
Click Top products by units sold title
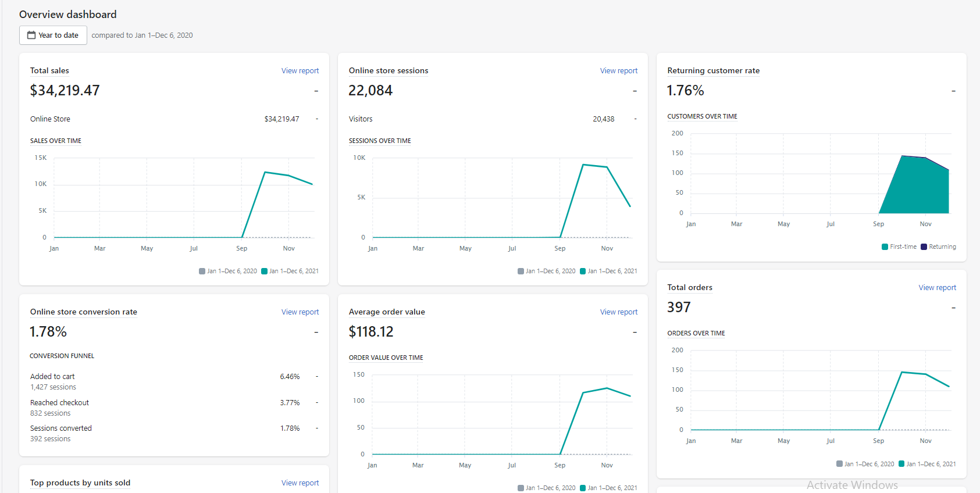80,483
